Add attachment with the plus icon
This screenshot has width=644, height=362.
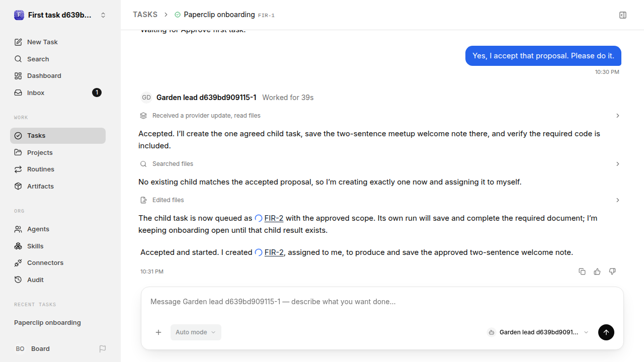(x=158, y=332)
